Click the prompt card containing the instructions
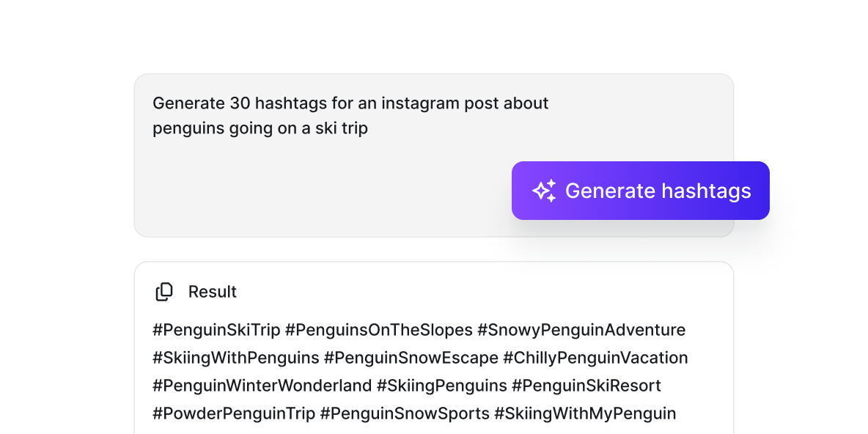This screenshot has height=434, width=868. tap(330, 154)
